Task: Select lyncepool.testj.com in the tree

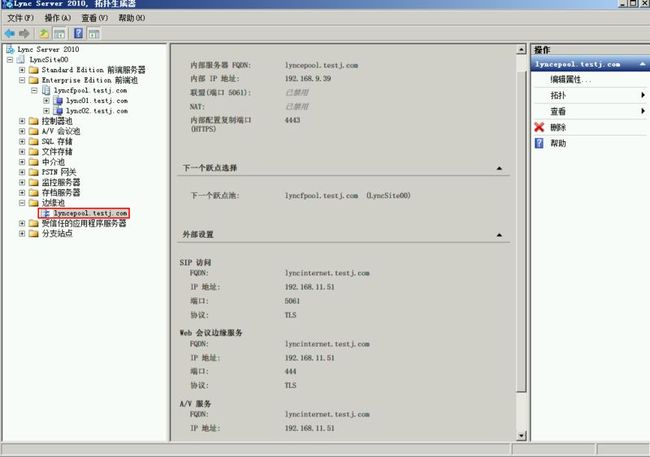Action: [90, 213]
